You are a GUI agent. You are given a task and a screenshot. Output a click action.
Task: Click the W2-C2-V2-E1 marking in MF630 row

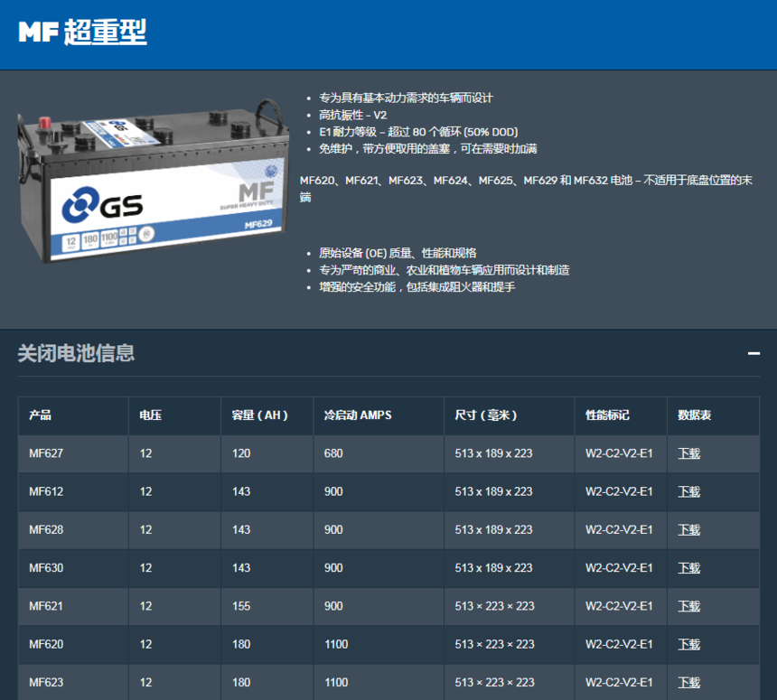pos(619,568)
